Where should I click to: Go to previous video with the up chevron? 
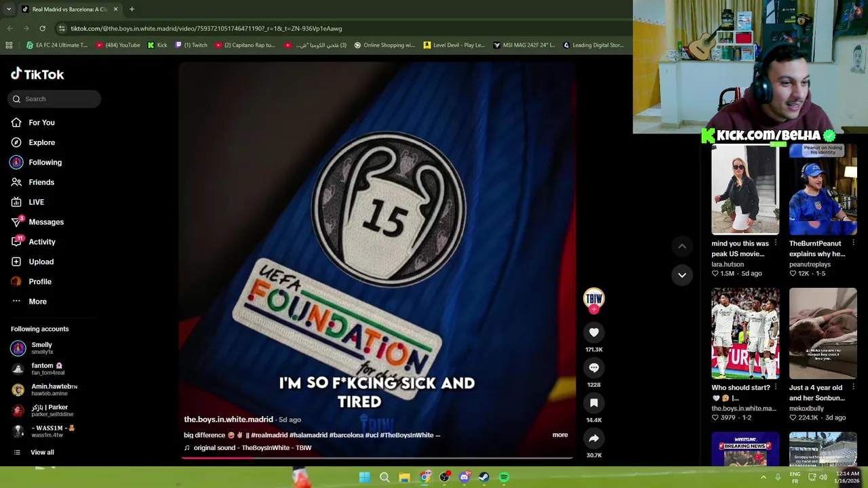click(682, 246)
